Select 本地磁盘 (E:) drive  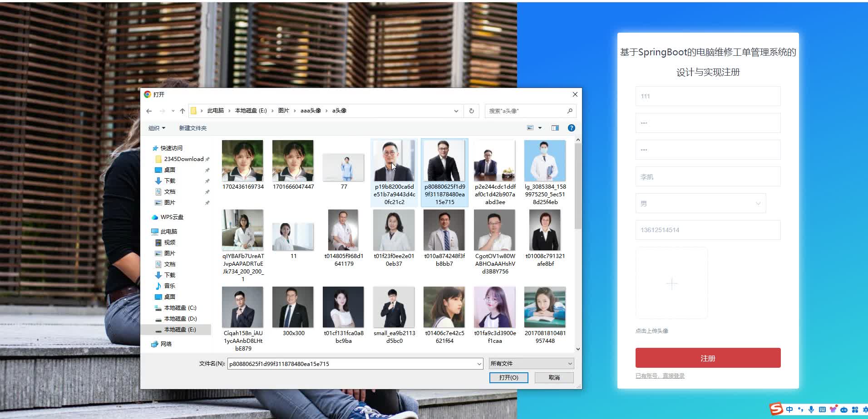click(180, 329)
